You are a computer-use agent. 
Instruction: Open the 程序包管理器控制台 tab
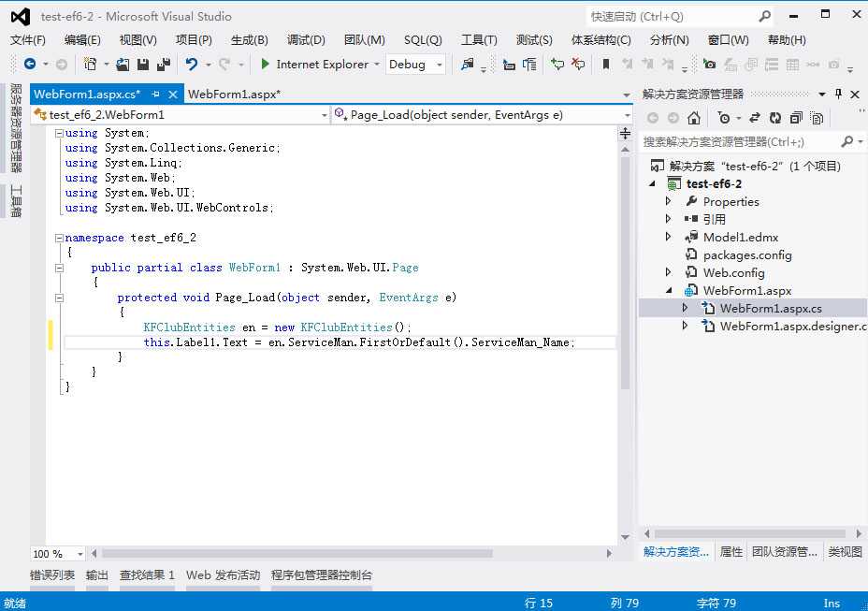click(322, 575)
